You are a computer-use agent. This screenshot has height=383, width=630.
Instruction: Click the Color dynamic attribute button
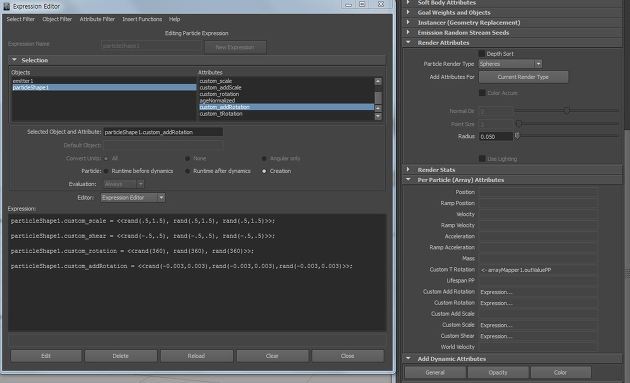click(560, 373)
